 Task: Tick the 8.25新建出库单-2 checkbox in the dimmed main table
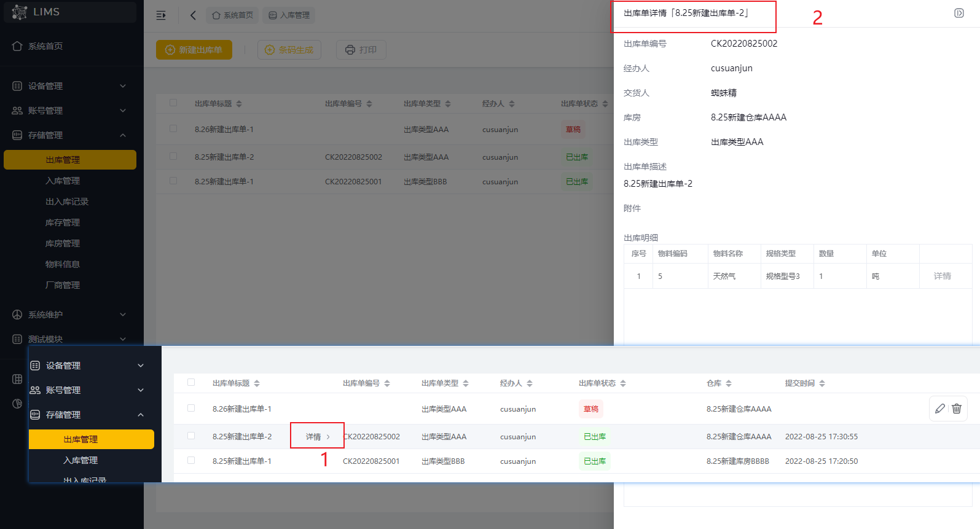coord(173,157)
